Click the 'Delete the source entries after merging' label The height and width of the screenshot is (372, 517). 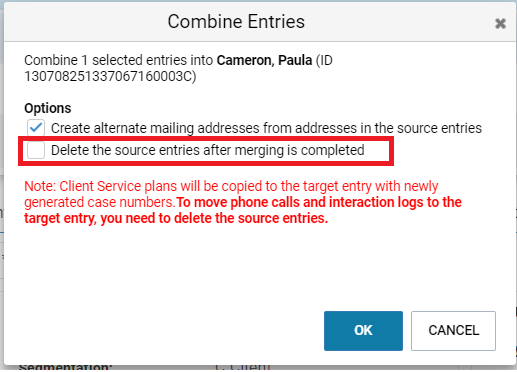(208, 150)
